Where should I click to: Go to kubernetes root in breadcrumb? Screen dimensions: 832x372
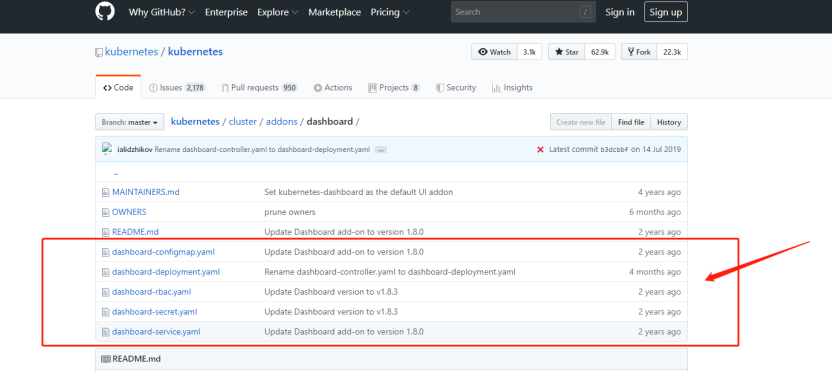[195, 122]
